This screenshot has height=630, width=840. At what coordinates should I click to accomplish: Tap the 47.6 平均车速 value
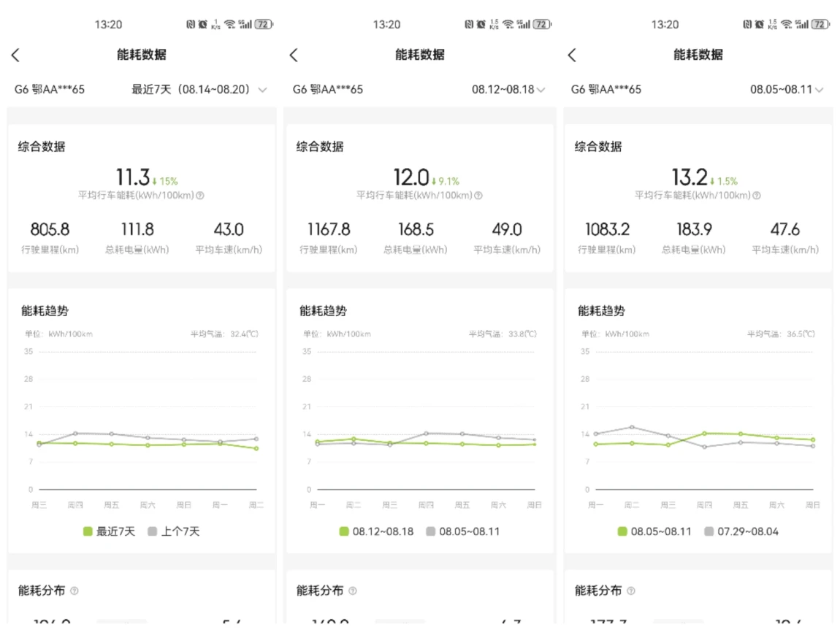[x=784, y=230]
